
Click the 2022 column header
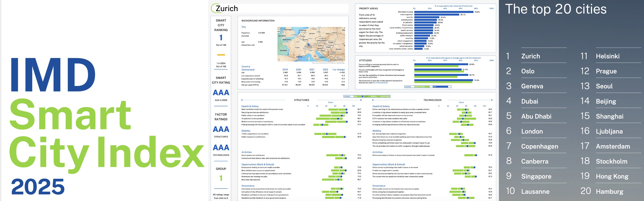[325, 70]
